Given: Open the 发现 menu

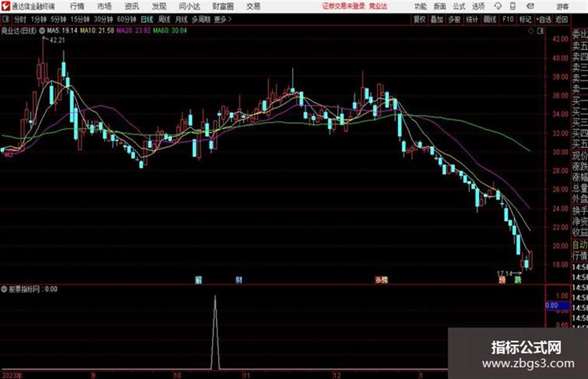Looking at the screenshot, I should tap(159, 6).
